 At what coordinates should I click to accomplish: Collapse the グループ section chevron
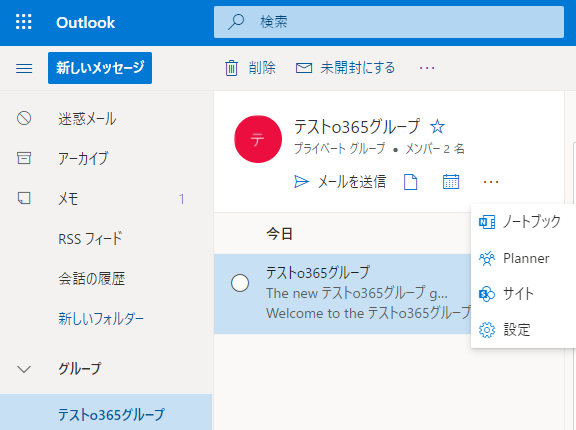[x=24, y=369]
